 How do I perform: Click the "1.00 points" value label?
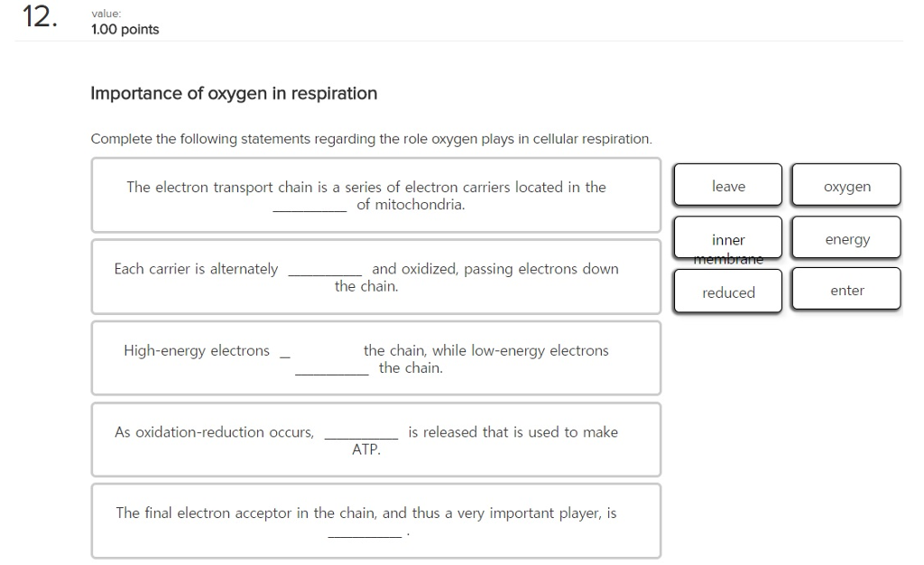tap(124, 29)
